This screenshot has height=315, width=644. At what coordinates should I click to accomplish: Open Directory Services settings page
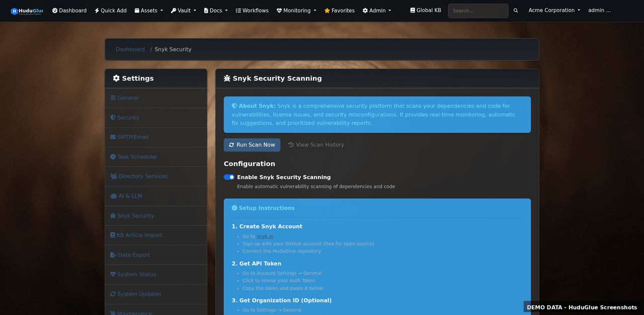point(156,176)
